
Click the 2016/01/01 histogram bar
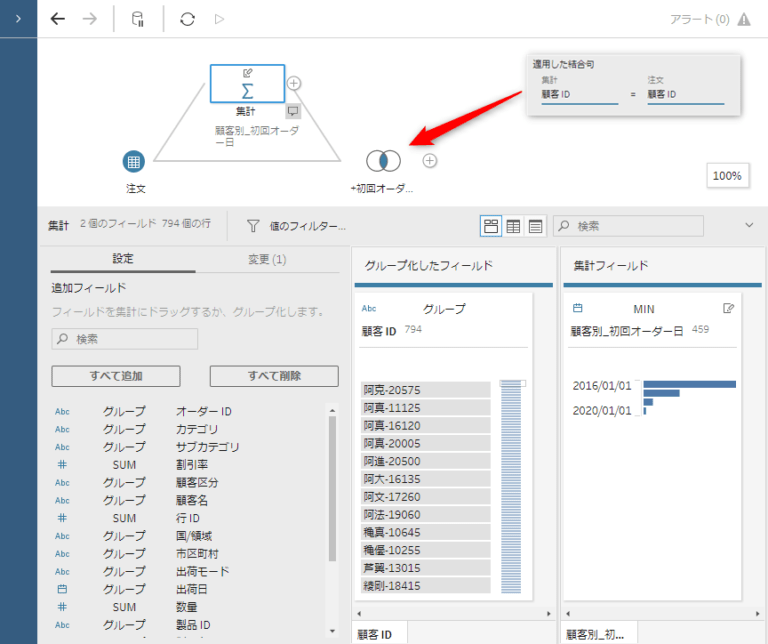click(x=690, y=384)
